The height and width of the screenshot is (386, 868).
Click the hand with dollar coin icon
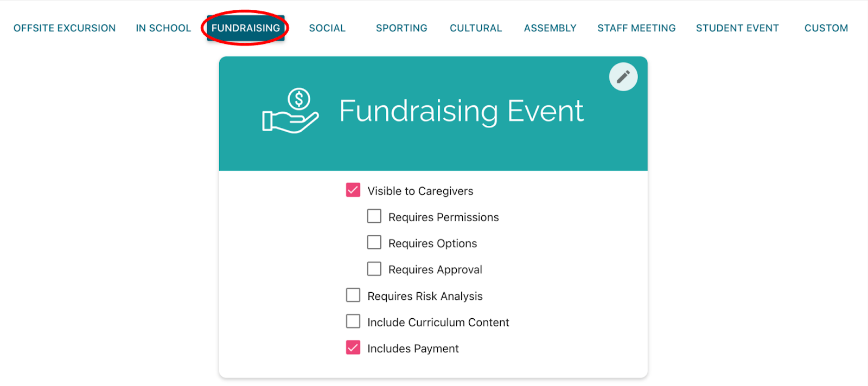(291, 111)
